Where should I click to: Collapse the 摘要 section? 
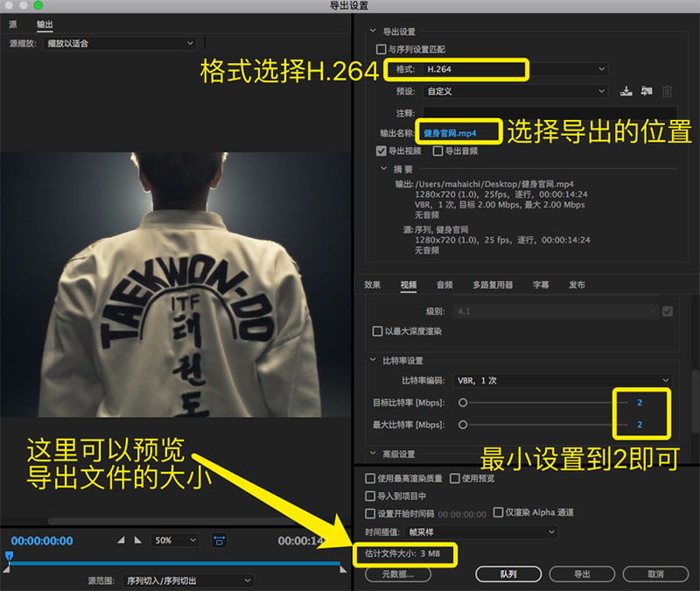[383, 169]
